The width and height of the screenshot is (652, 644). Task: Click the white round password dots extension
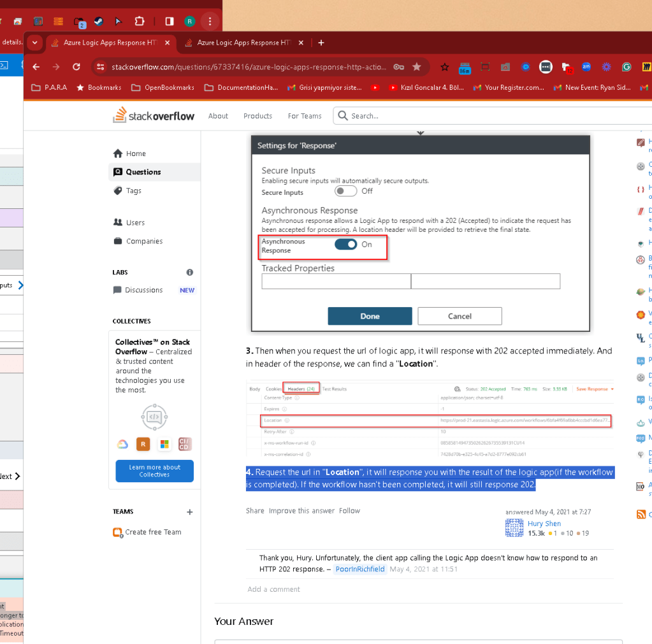546,67
